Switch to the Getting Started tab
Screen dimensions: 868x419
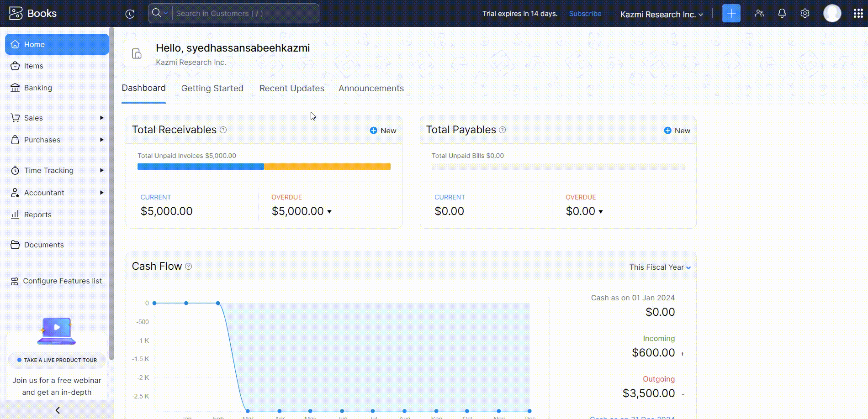[212, 88]
